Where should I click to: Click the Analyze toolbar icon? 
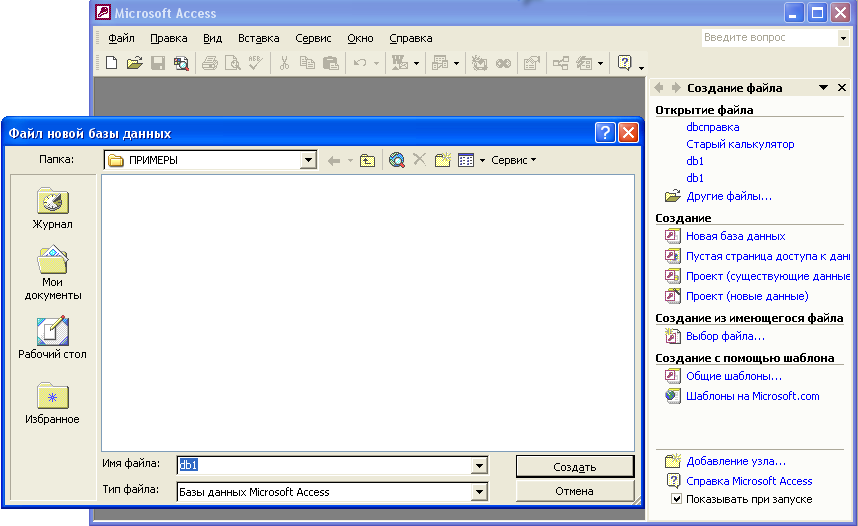click(440, 63)
